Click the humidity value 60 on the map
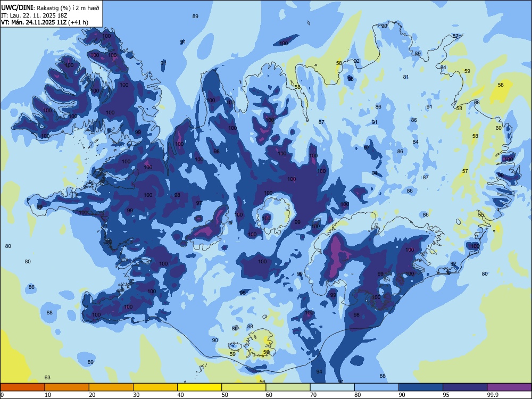This screenshot has height=399, width=532. click(498, 128)
